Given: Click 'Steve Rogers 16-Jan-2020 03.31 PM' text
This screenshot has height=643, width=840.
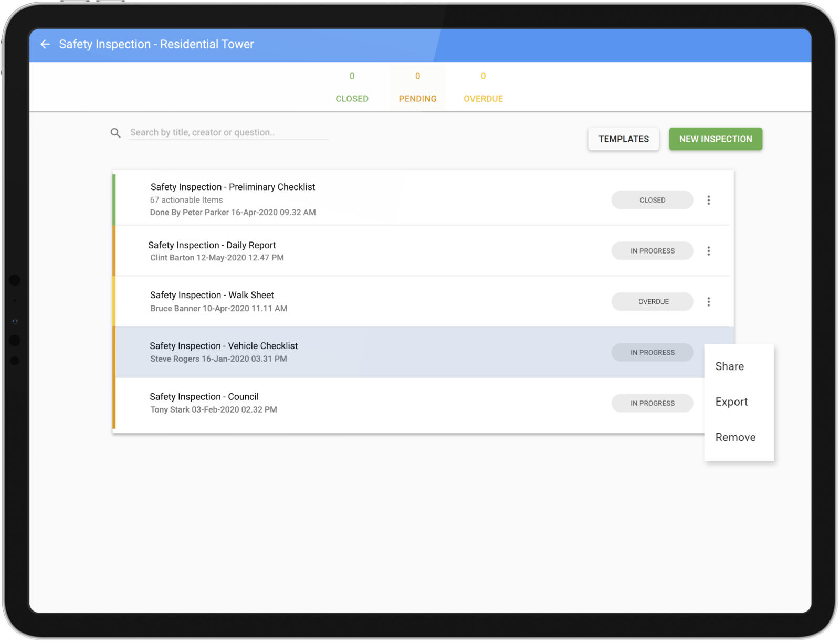Looking at the screenshot, I should click(x=218, y=359).
